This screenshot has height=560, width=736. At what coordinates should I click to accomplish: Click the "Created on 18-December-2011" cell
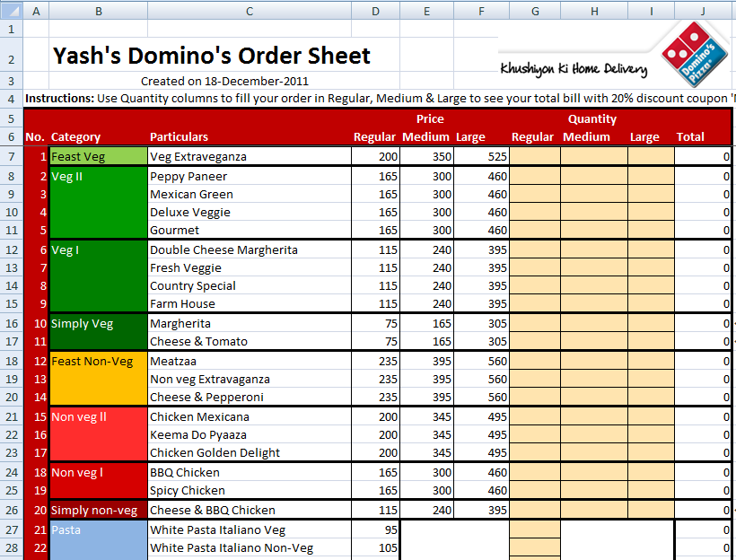[x=224, y=81]
